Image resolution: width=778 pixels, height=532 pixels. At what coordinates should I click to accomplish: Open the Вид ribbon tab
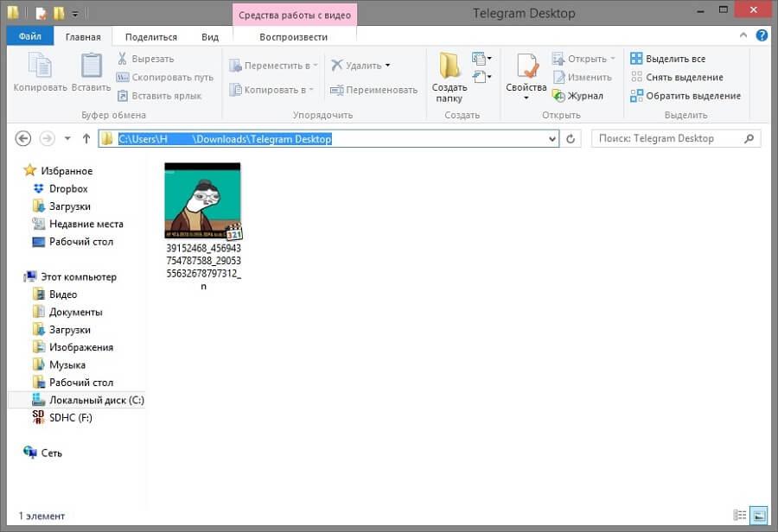point(209,37)
